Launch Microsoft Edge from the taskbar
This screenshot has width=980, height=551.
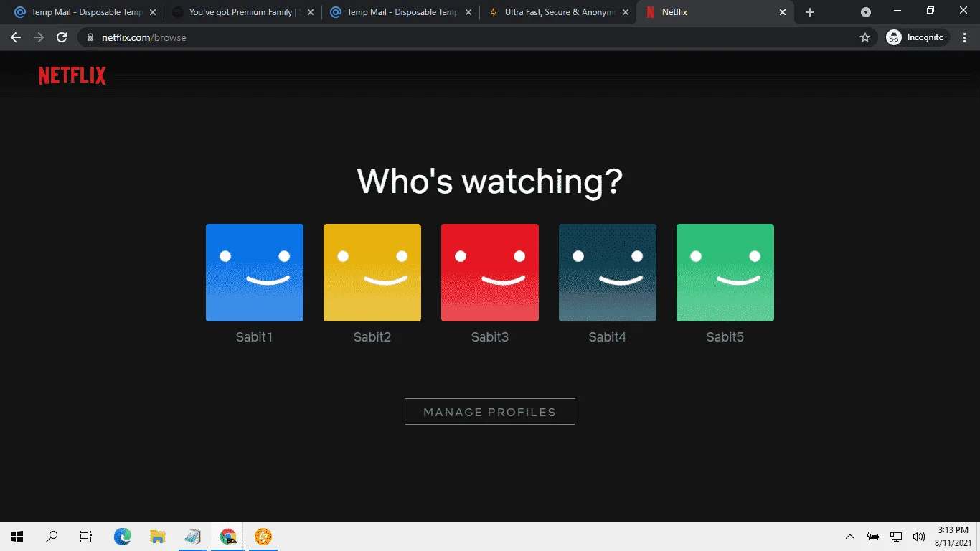123,537
